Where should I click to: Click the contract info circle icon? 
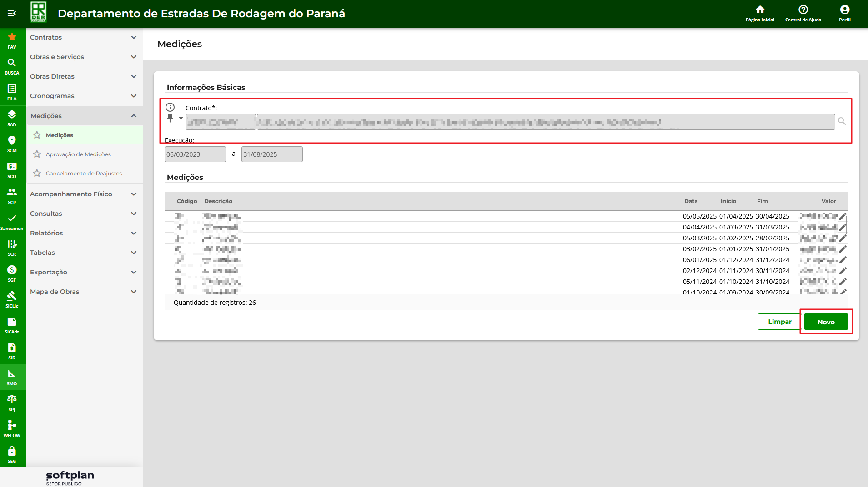(x=170, y=107)
